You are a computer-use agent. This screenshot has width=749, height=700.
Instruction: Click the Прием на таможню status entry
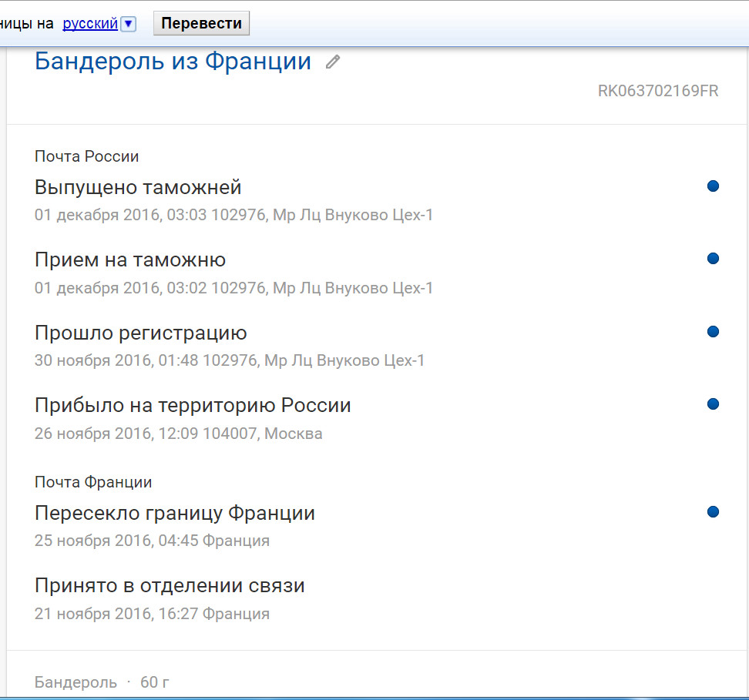(x=130, y=260)
